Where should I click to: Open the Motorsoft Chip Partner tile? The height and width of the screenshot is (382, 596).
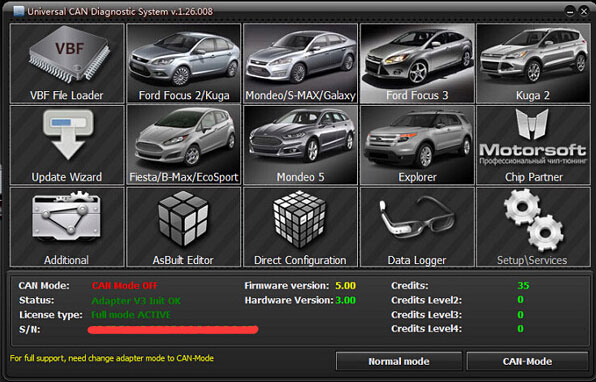533,145
